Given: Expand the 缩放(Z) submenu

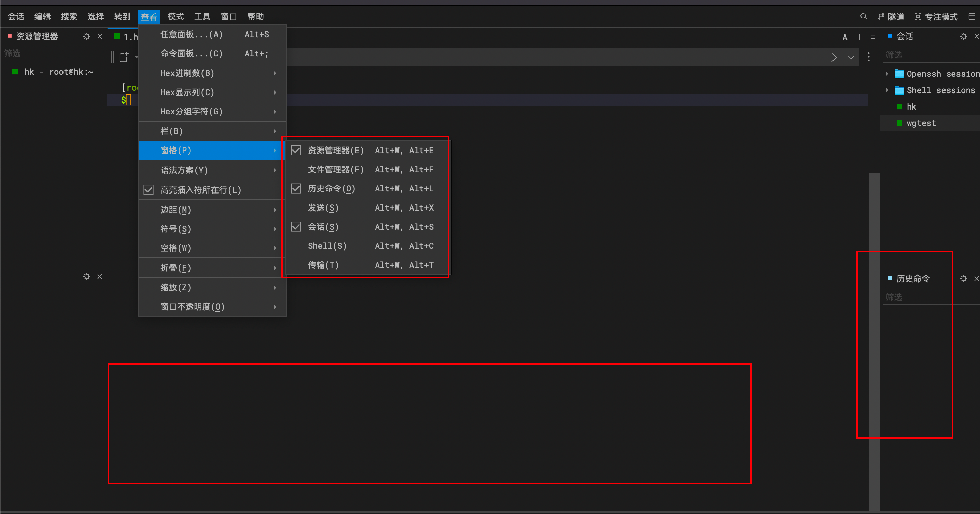Looking at the screenshot, I should tap(212, 287).
